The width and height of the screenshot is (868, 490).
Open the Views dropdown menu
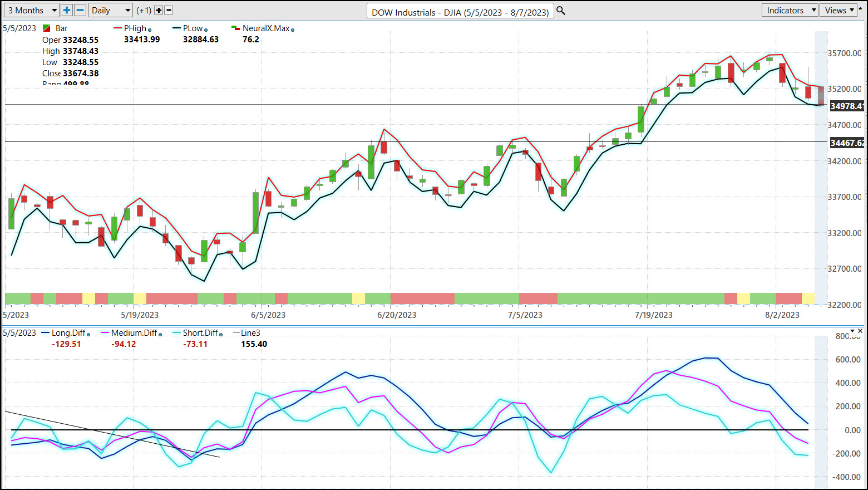coord(839,10)
